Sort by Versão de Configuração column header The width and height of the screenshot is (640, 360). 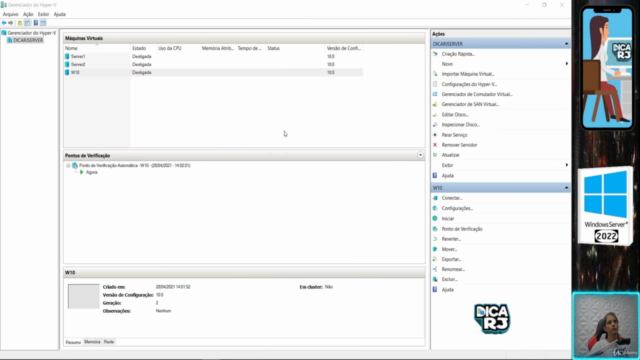pos(344,48)
